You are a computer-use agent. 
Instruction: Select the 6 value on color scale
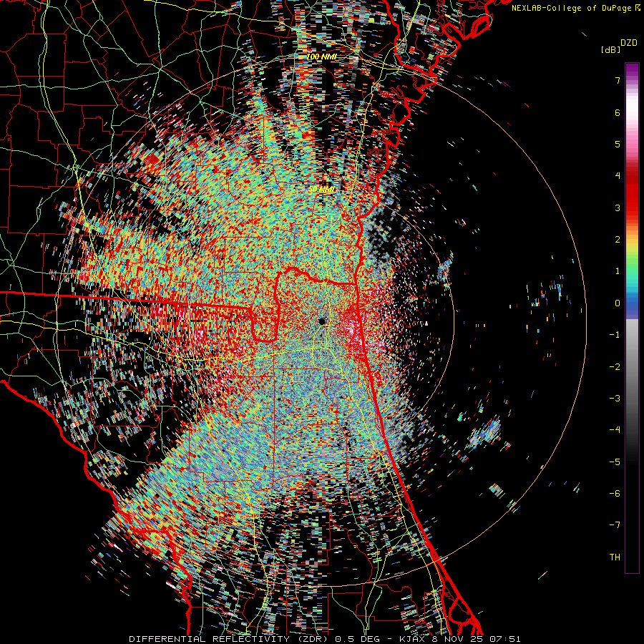click(x=618, y=112)
